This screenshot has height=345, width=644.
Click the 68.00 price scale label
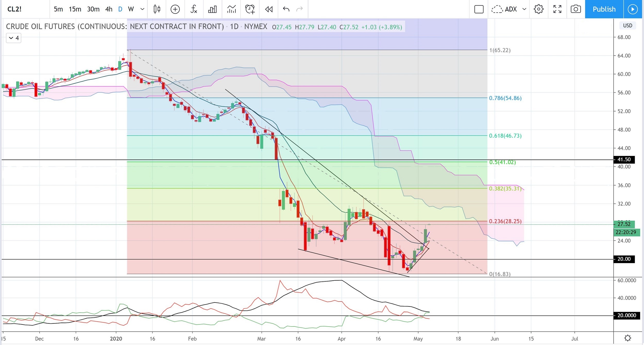[624, 37]
